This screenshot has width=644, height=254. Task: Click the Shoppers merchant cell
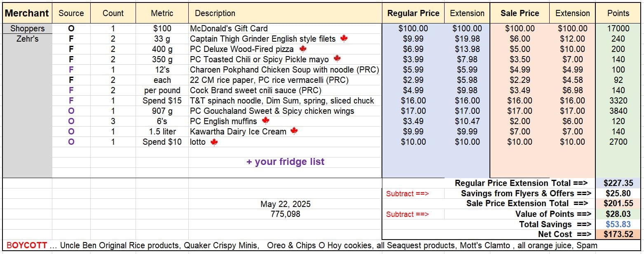[27, 28]
